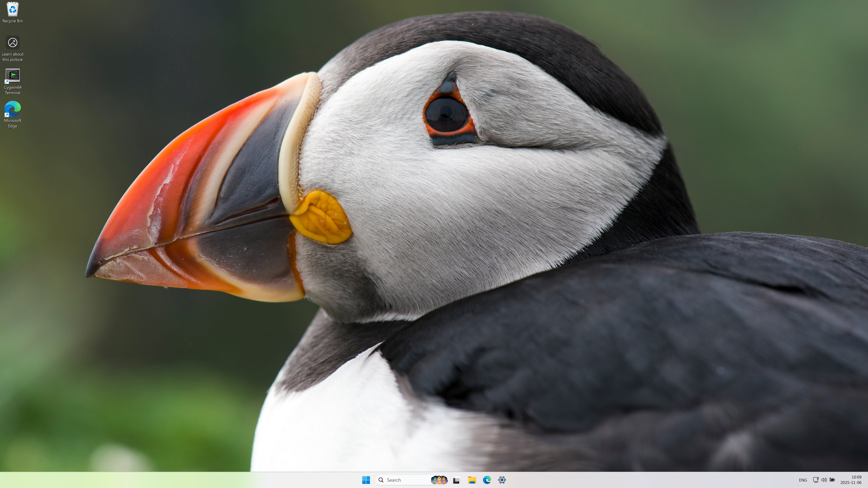Click the search highlights illustration icon
Screen dimensions: 868x488
pyautogui.click(x=439, y=480)
